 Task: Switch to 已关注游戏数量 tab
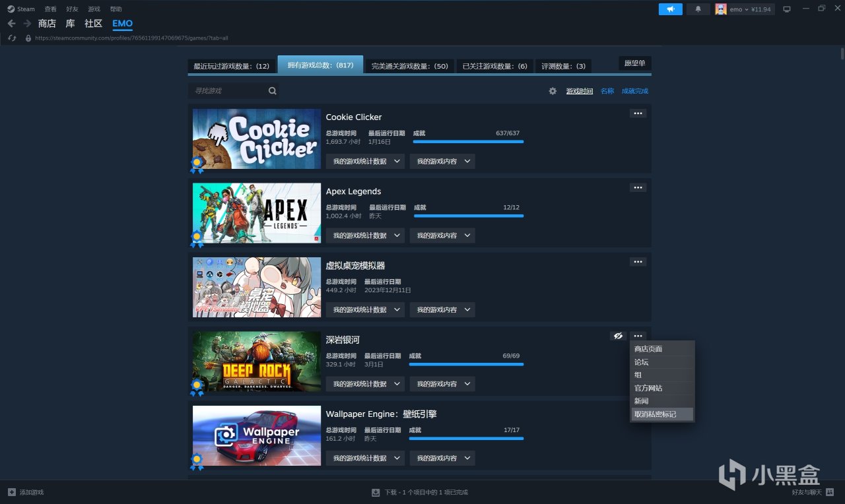coord(494,66)
